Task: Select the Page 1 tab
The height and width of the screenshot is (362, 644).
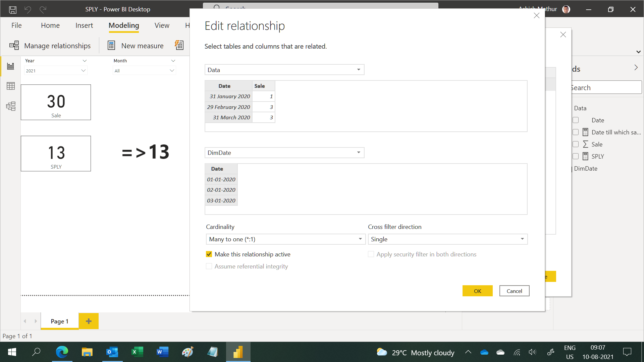Action: point(60,321)
